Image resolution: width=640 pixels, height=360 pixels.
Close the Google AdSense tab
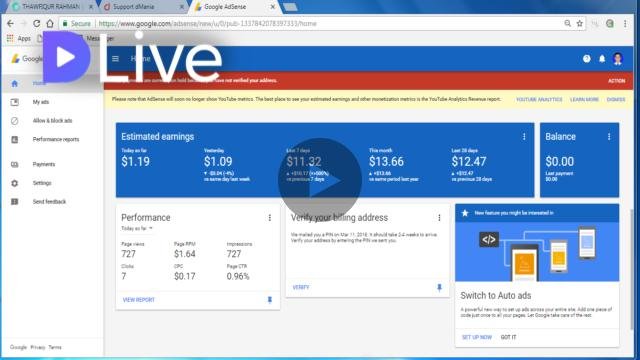coord(273,7)
